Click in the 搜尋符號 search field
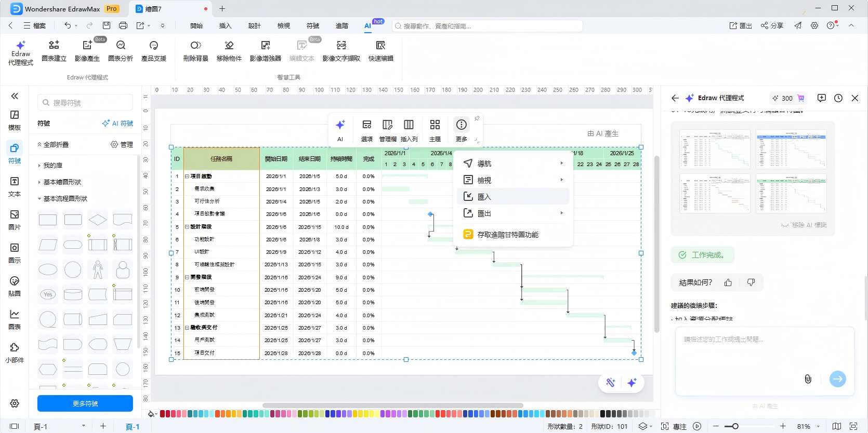This screenshot has width=868, height=433. (85, 103)
